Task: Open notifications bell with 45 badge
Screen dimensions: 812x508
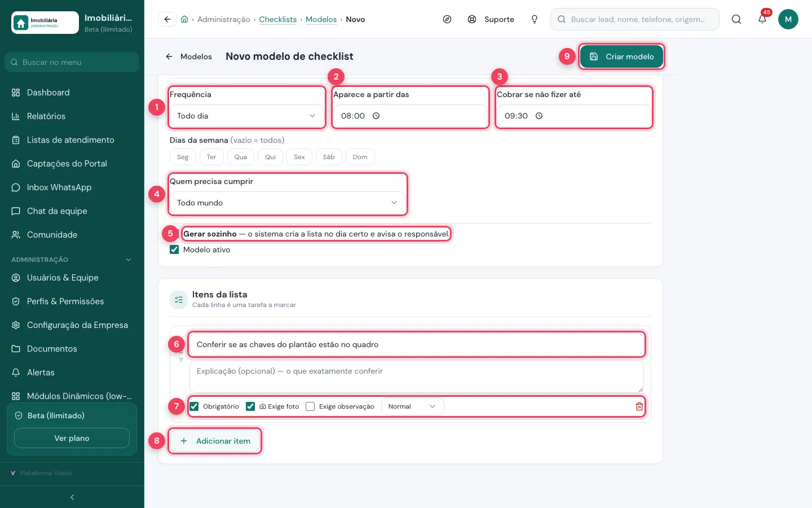Action: click(x=762, y=19)
